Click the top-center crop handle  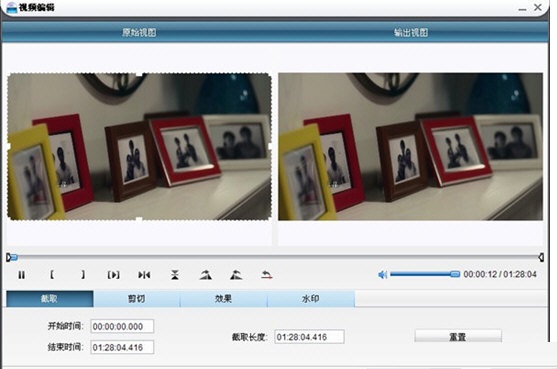point(139,74)
